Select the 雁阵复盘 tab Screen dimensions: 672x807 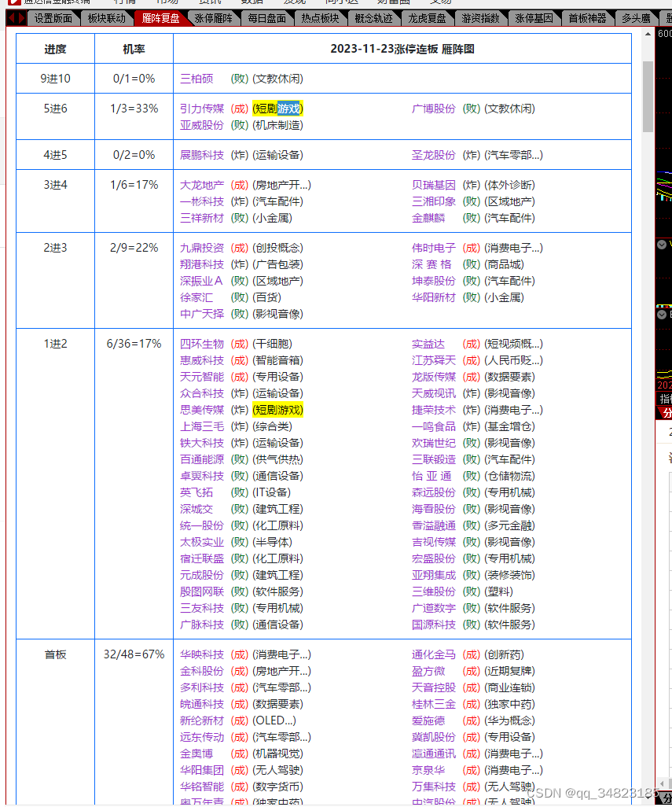tap(160, 19)
